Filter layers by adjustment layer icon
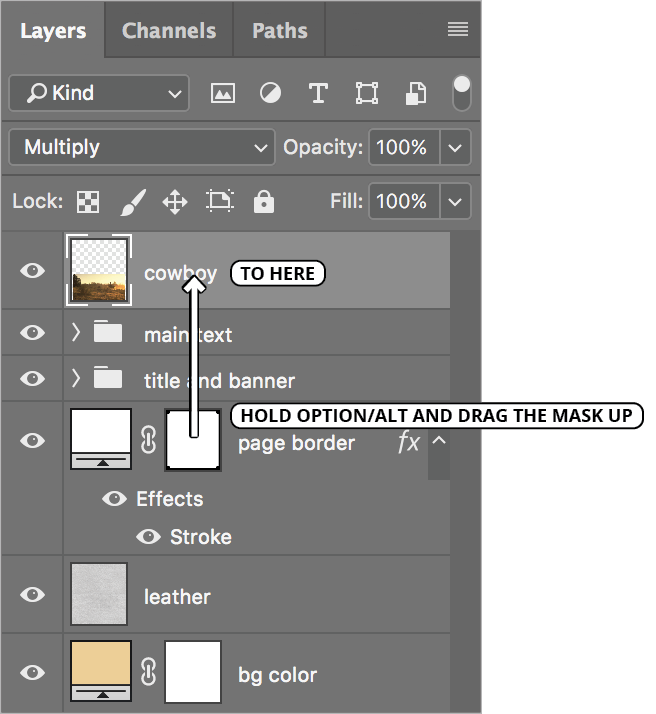 270,93
